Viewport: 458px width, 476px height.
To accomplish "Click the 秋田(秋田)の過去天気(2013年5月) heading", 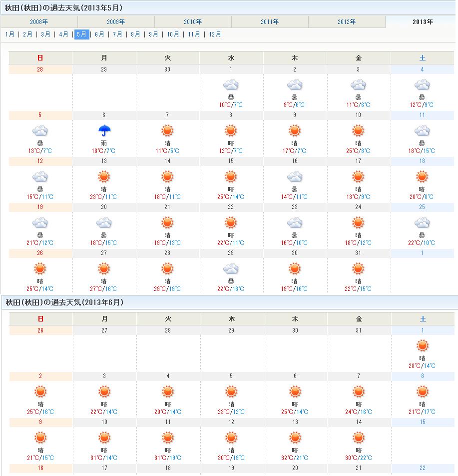I will [64, 8].
